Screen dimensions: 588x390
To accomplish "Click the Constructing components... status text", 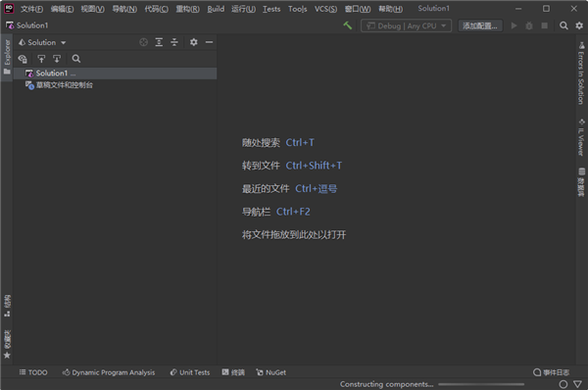I will pyautogui.click(x=387, y=384).
